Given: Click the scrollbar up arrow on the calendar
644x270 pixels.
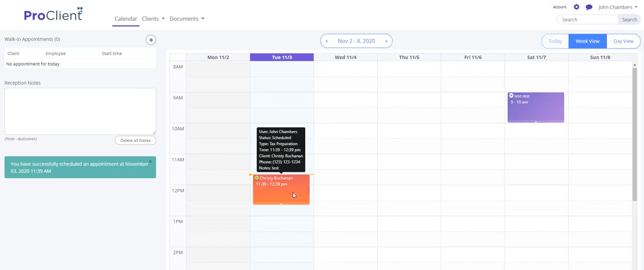Looking at the screenshot, I should (x=634, y=65).
